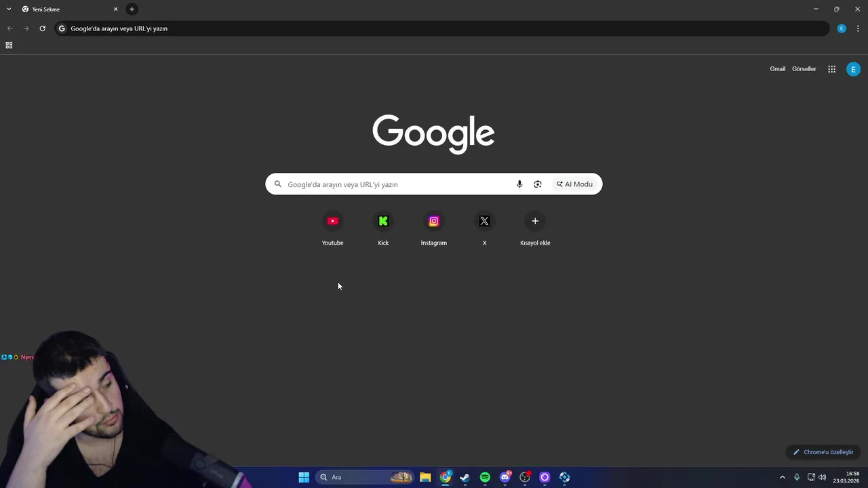This screenshot has width=868, height=488.
Task: Go back with the back arrow
Action: click(x=9, y=28)
